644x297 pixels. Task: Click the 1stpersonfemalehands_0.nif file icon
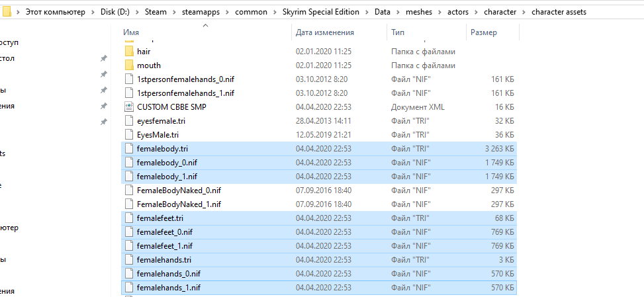tap(128, 79)
